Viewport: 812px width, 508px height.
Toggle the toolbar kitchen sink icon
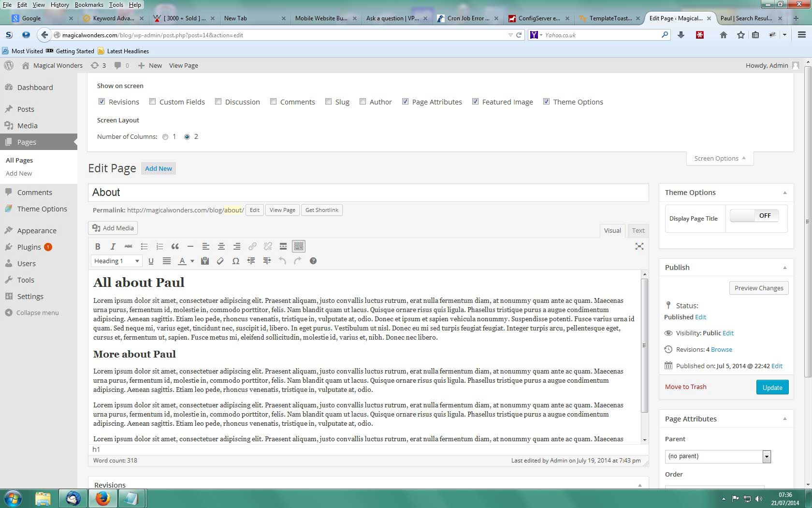[x=299, y=247]
